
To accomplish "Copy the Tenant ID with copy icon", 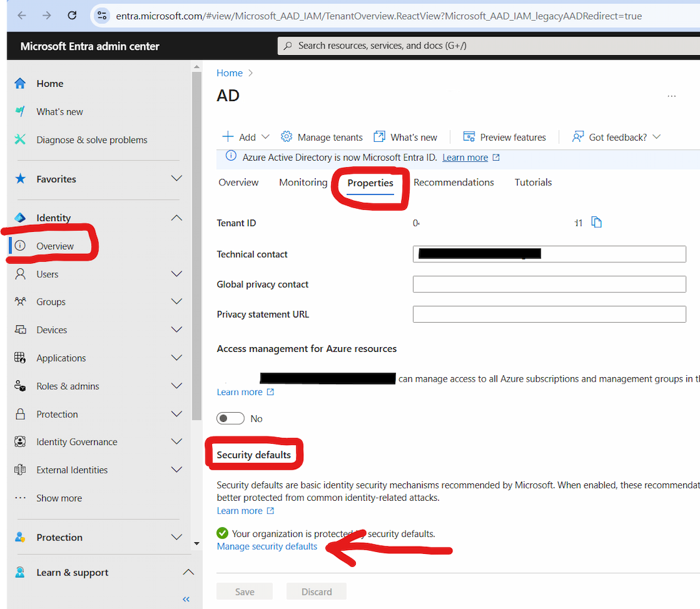I will pyautogui.click(x=596, y=222).
